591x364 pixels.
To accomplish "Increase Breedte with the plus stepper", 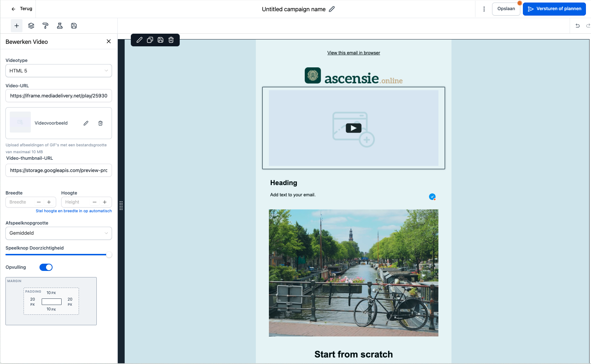I will [x=49, y=202].
